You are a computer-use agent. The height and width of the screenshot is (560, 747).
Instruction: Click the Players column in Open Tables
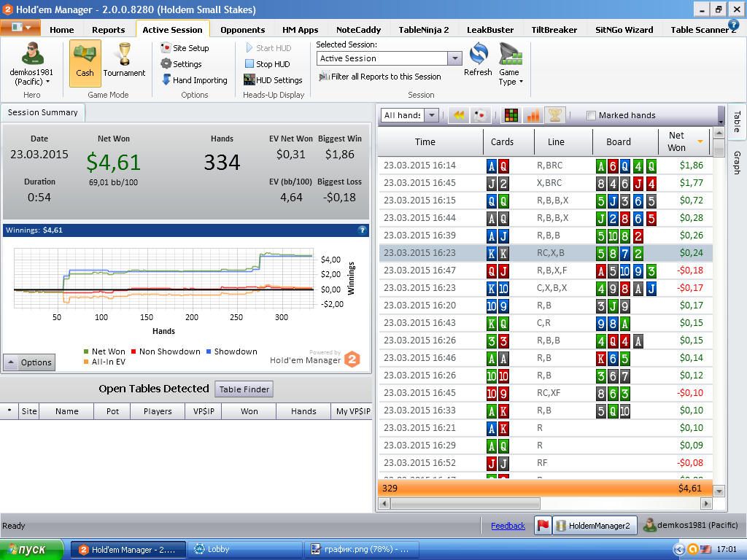click(158, 411)
